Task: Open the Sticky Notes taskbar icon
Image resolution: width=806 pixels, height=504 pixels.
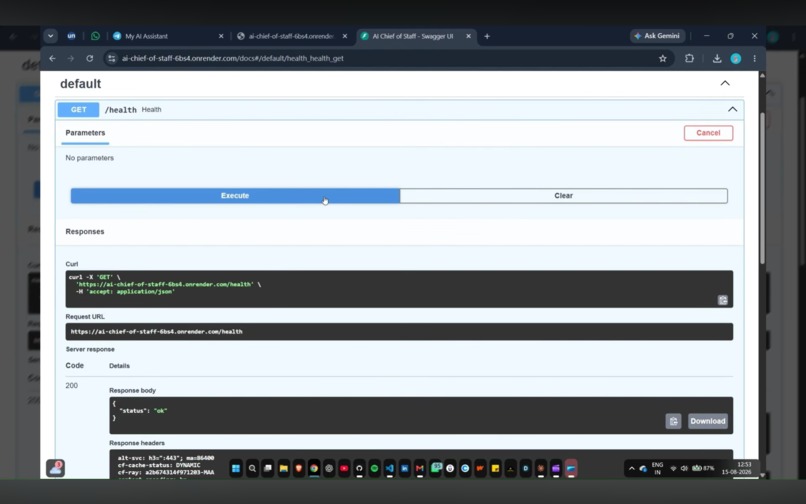Action: click(496, 469)
